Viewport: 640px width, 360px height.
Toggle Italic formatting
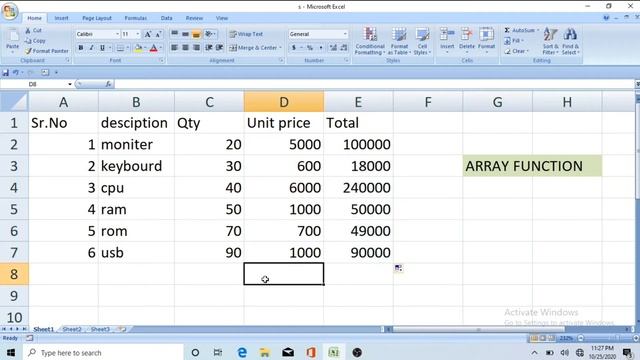click(x=91, y=48)
